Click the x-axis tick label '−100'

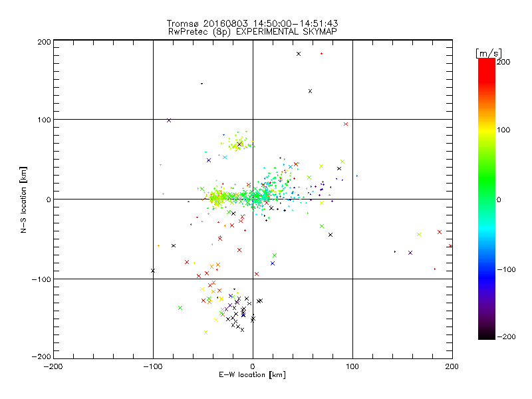(x=153, y=366)
